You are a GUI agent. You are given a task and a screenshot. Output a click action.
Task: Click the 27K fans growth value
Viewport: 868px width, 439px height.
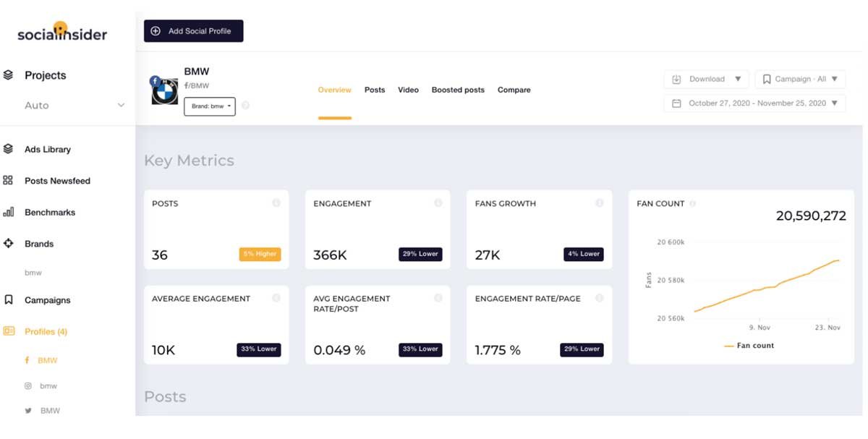[488, 255]
